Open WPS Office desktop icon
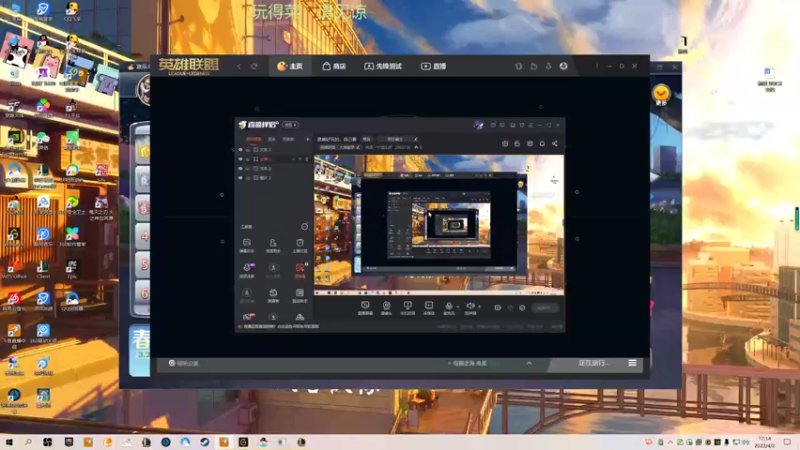This screenshot has height=450, width=800. (x=14, y=269)
